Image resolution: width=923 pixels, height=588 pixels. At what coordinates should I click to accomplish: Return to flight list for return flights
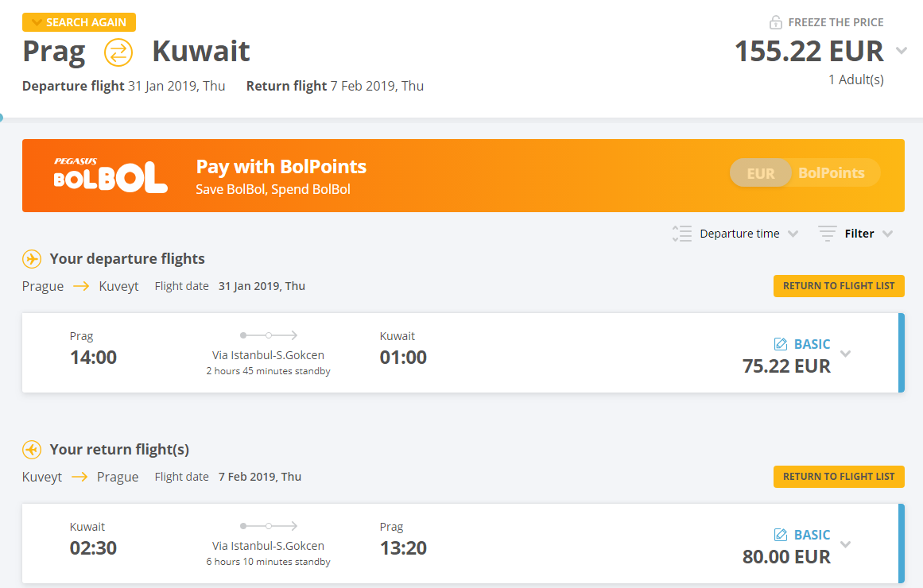[839, 477]
